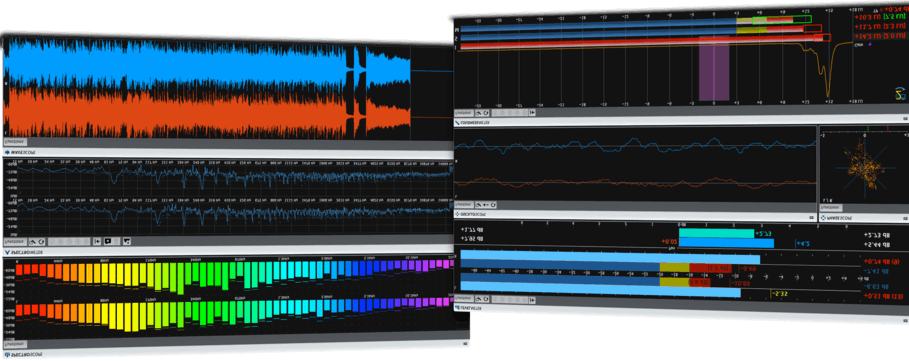The height and width of the screenshot is (361, 909).
Task: Open LevelMeter settings with the wrench icon
Action: point(479,299)
